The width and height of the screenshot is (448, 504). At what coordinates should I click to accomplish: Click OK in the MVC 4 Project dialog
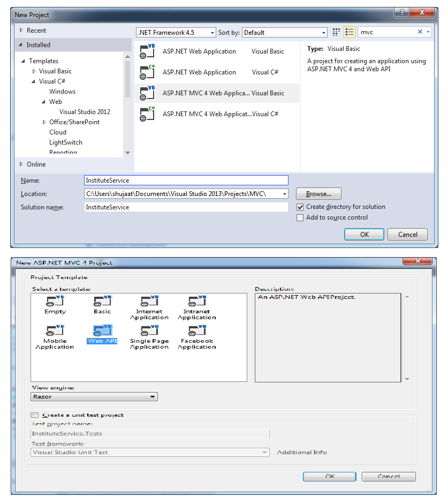pos(330,476)
